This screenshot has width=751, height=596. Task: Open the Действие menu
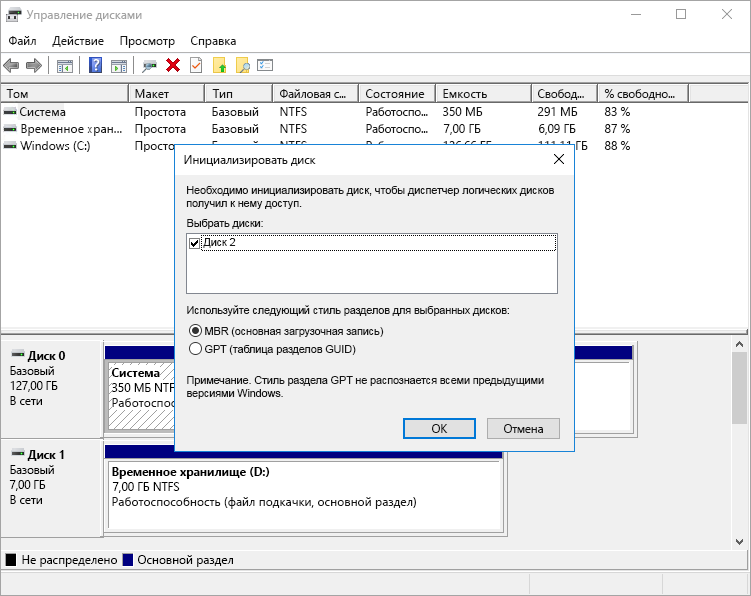(78, 41)
